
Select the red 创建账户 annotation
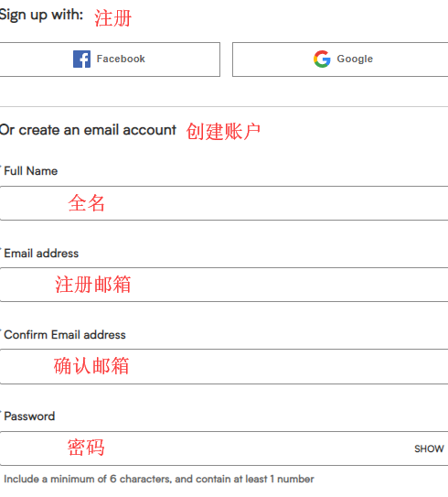coord(223,131)
